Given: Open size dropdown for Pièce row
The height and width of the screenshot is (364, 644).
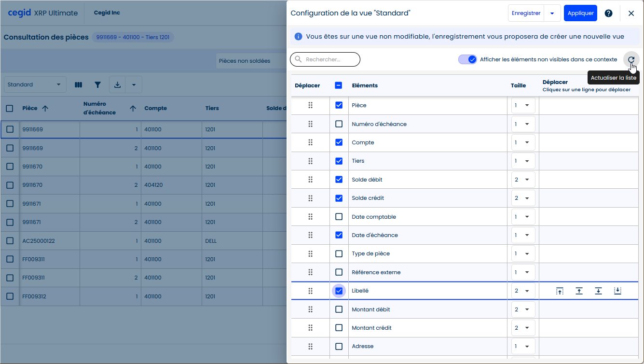Looking at the screenshot, I should pos(523,105).
